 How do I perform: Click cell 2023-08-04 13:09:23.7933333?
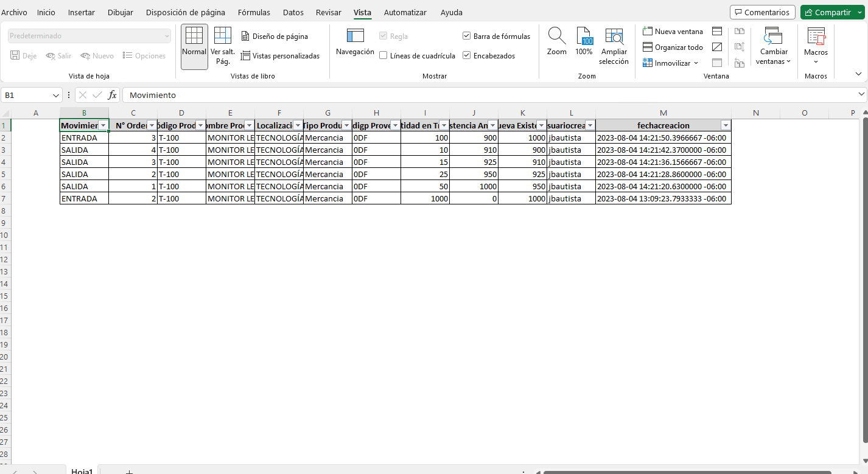(x=663, y=198)
